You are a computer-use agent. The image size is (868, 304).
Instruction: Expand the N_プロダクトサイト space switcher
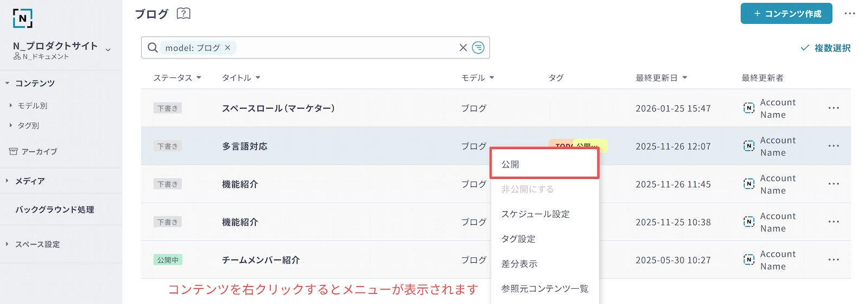pyautogui.click(x=108, y=50)
